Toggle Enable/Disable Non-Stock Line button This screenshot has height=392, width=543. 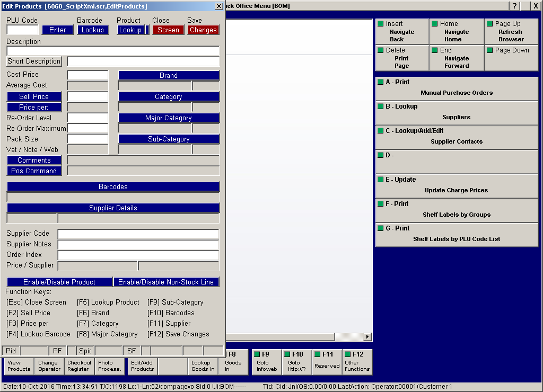click(x=166, y=282)
